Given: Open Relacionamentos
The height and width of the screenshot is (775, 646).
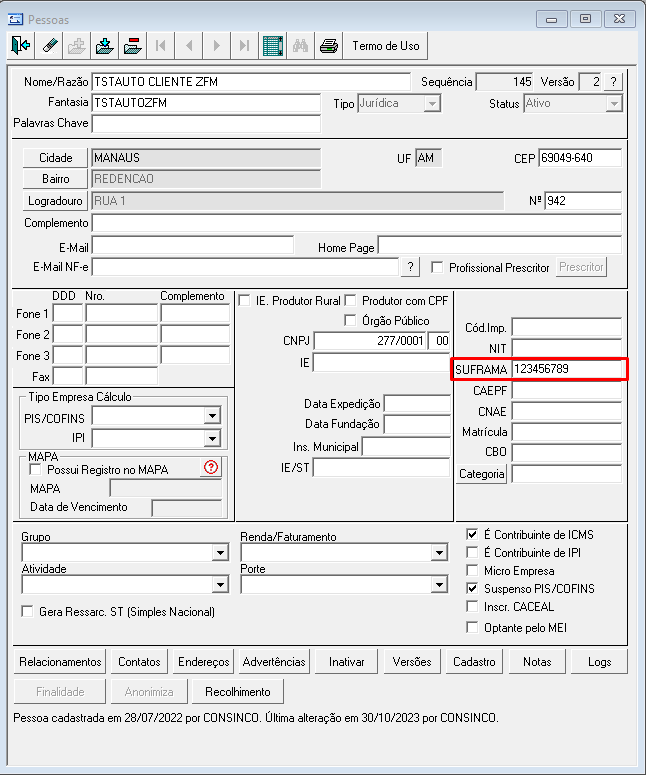Looking at the screenshot, I should 60,661.
